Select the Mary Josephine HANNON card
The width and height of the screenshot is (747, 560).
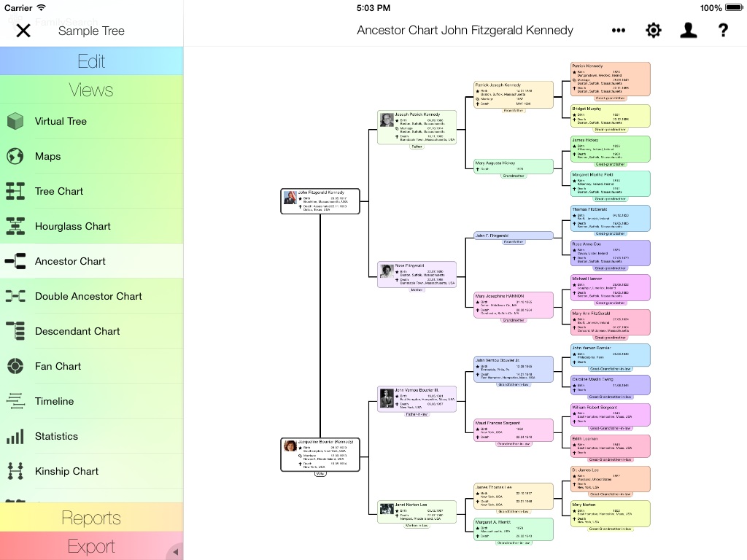pos(513,305)
